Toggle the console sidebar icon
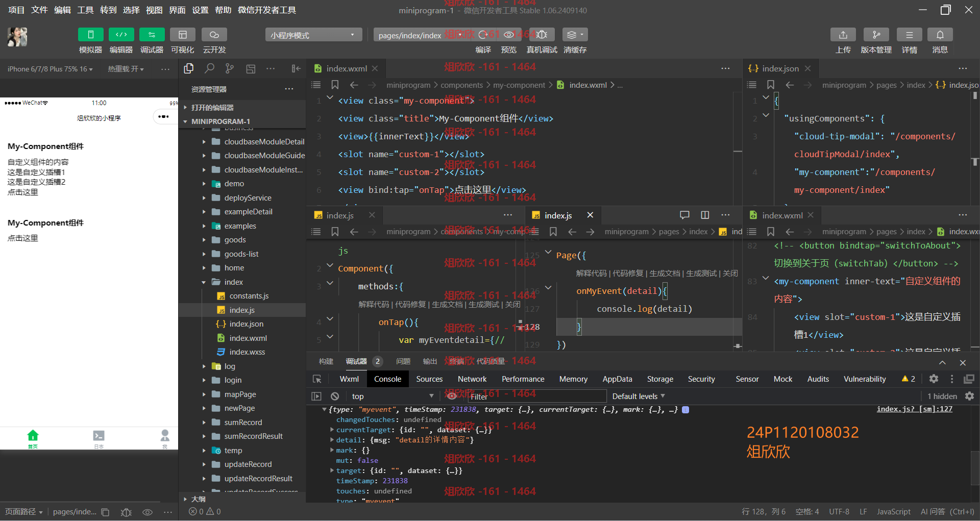Image resolution: width=980 pixels, height=521 pixels. coord(316,396)
